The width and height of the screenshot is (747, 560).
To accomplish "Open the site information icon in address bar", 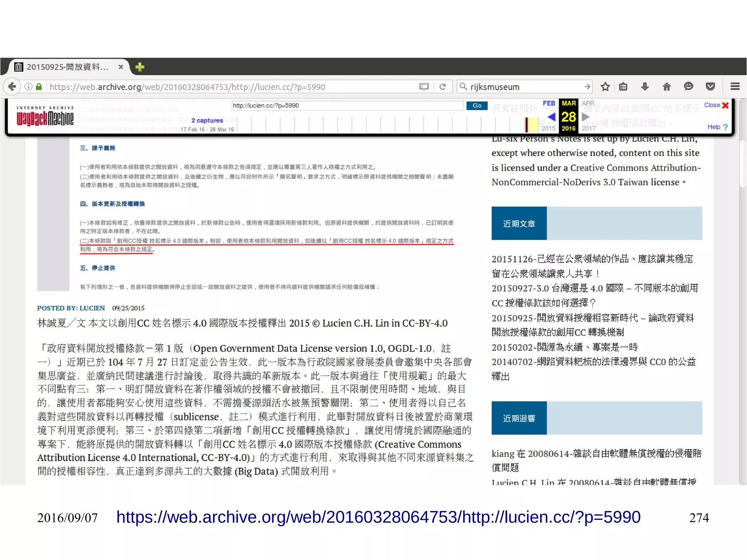I will [28, 87].
